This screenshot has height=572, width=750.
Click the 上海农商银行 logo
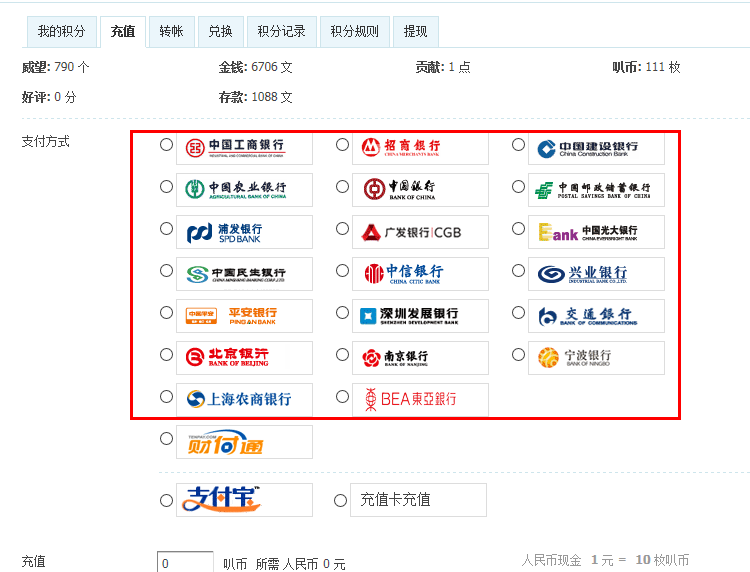[244, 400]
